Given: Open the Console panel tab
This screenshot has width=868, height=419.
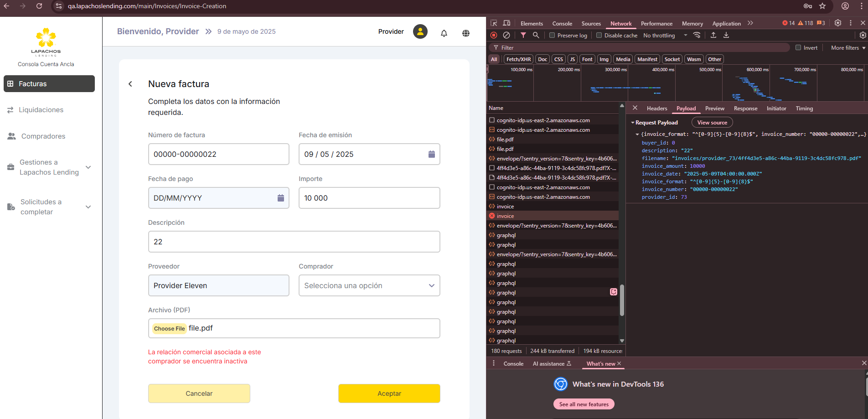Looking at the screenshot, I should pos(562,24).
